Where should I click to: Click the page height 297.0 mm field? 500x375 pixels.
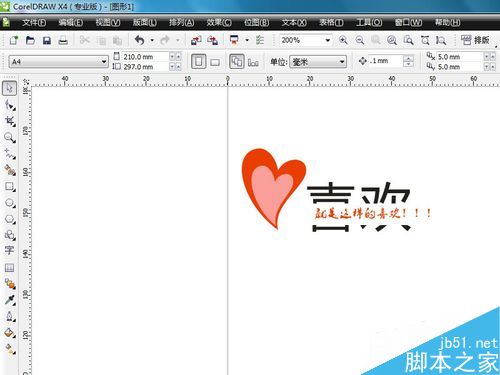(x=146, y=67)
